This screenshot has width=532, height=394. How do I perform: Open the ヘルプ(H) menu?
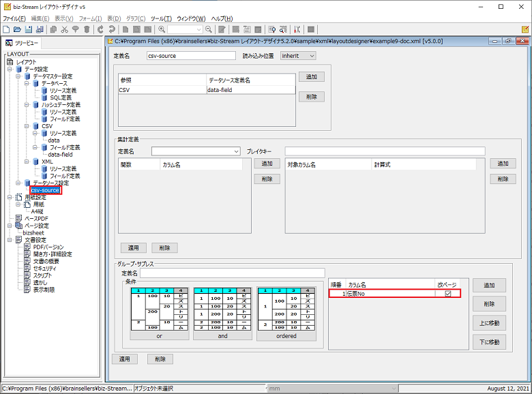[x=222, y=18]
